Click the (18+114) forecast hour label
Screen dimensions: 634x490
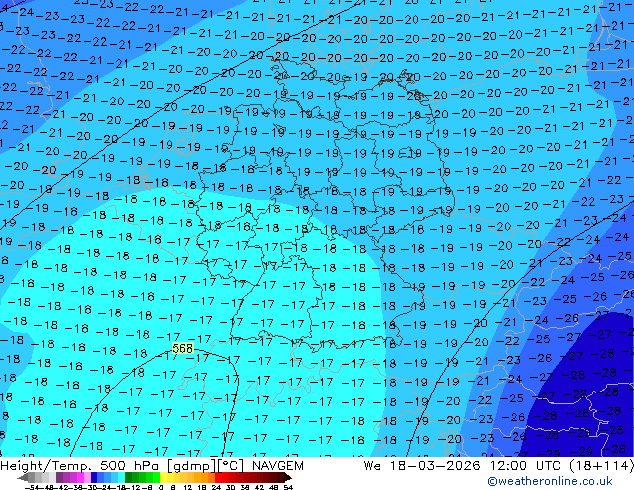[x=602, y=466]
